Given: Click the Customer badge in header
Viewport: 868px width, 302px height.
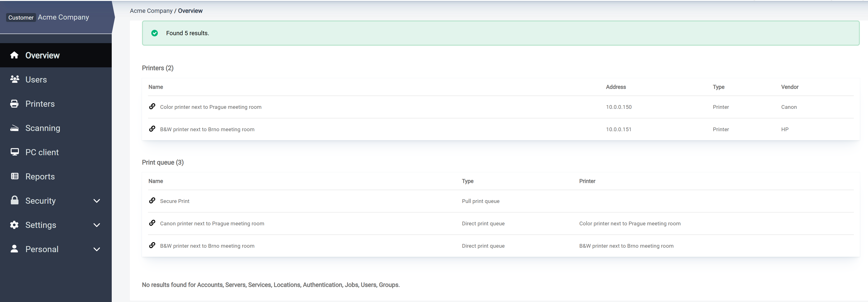Looking at the screenshot, I should pos(21,17).
